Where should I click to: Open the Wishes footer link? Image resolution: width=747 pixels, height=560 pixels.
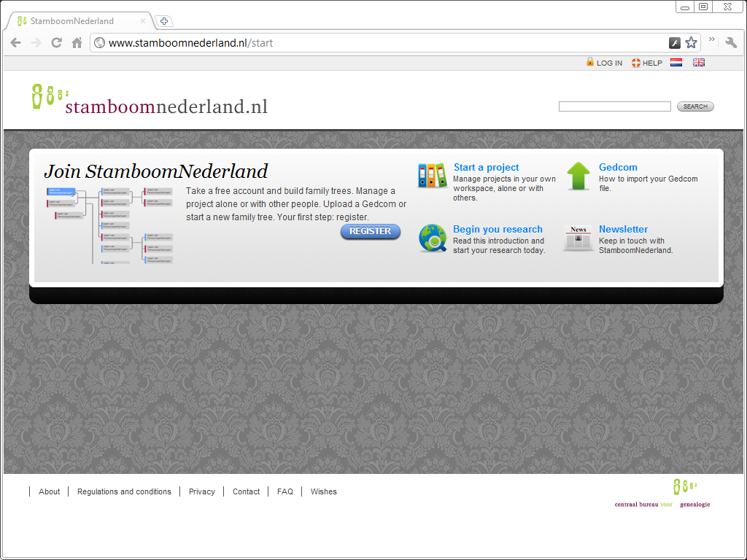pos(323,491)
